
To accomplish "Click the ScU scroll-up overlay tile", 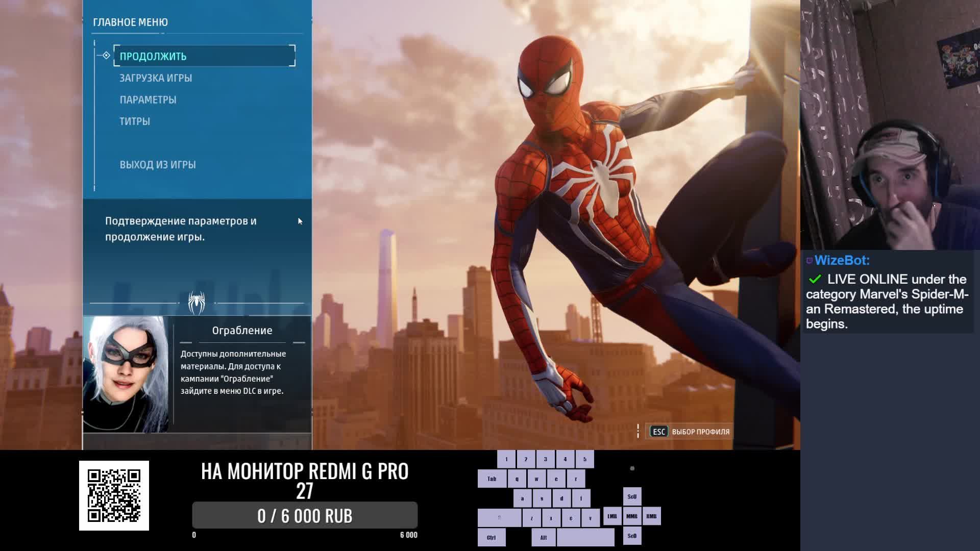I will [x=632, y=496].
